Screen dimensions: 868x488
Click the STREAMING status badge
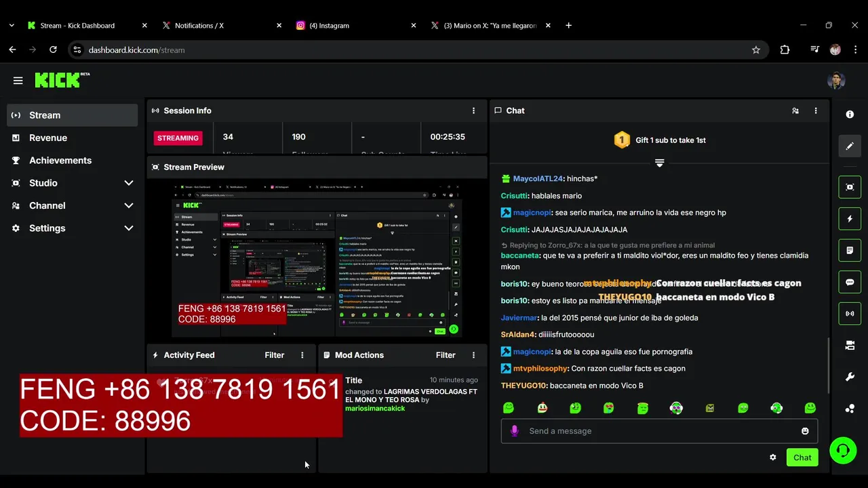click(178, 138)
